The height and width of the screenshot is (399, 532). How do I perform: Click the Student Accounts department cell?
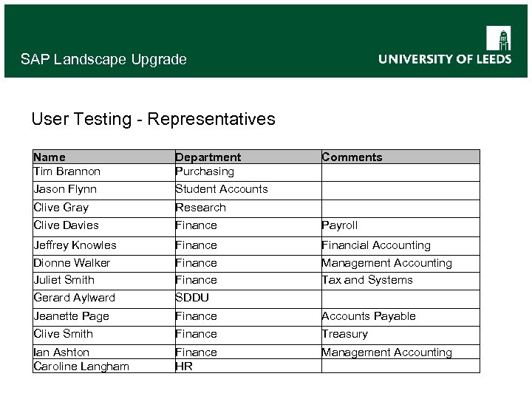tap(221, 189)
